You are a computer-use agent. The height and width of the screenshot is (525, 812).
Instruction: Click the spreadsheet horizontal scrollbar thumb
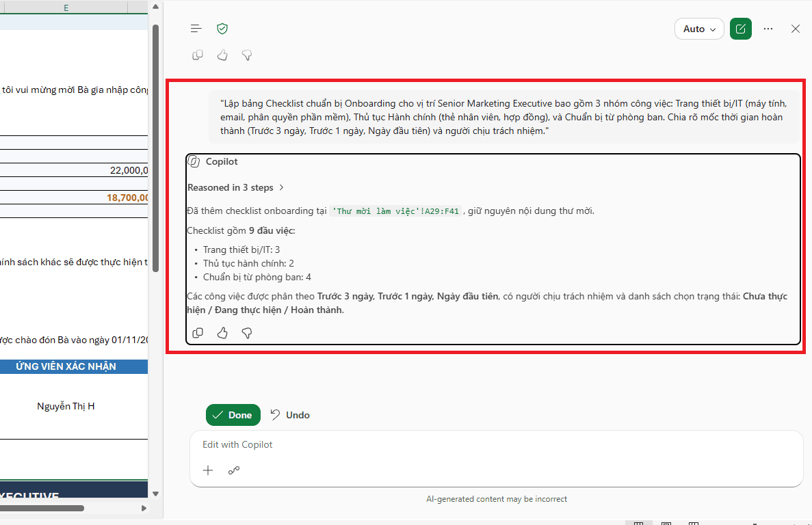tap(42, 508)
